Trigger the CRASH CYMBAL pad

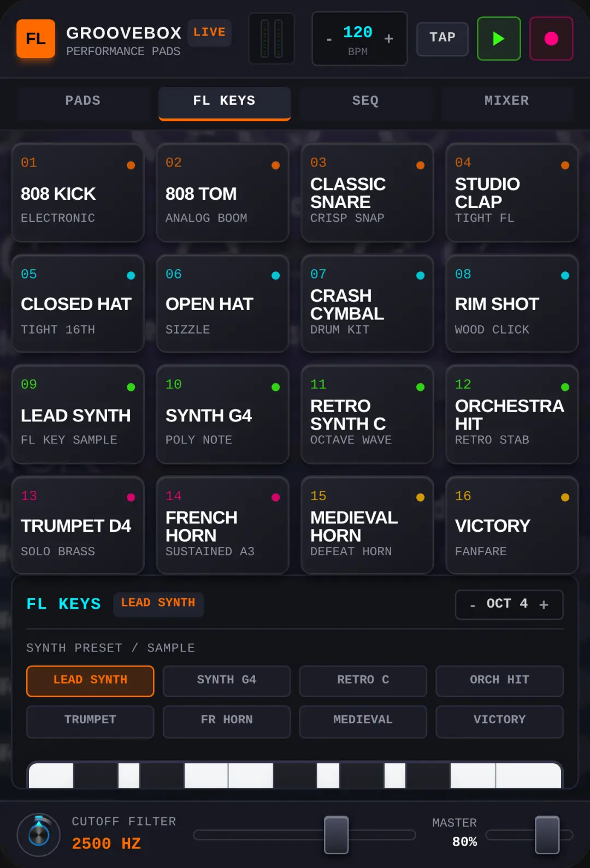367,304
